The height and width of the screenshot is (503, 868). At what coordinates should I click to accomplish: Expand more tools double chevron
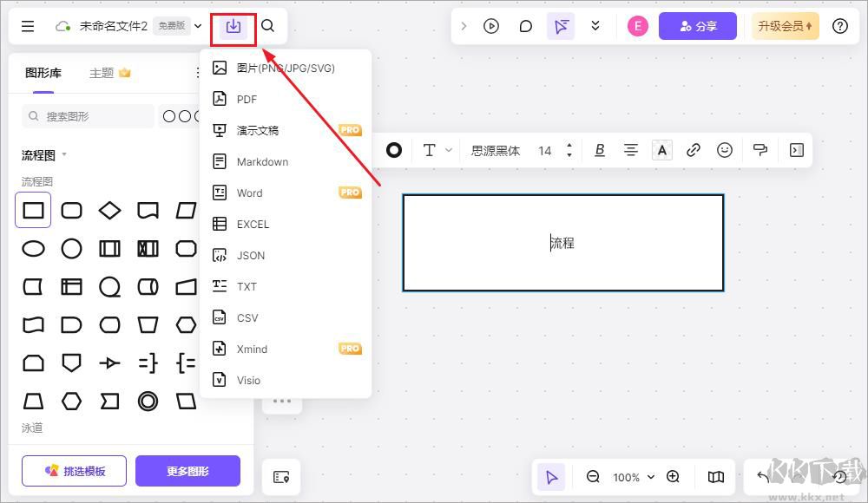595,26
